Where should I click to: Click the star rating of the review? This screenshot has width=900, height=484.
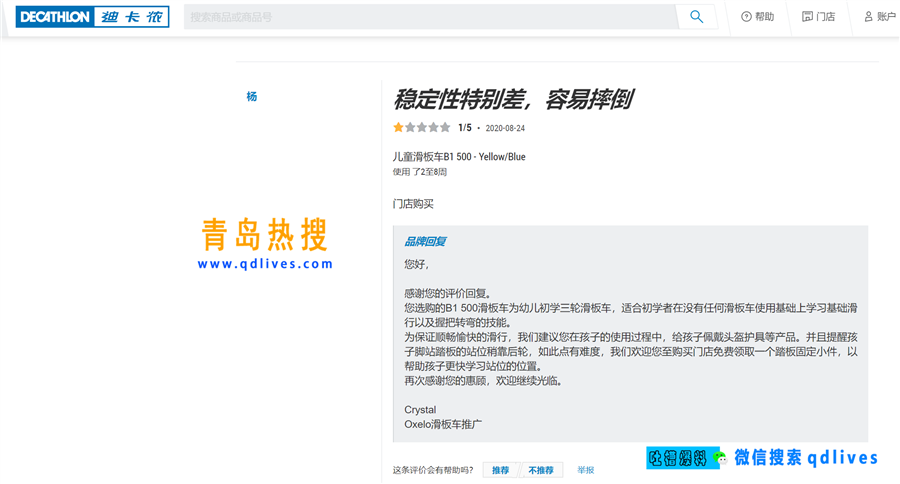tap(421, 127)
